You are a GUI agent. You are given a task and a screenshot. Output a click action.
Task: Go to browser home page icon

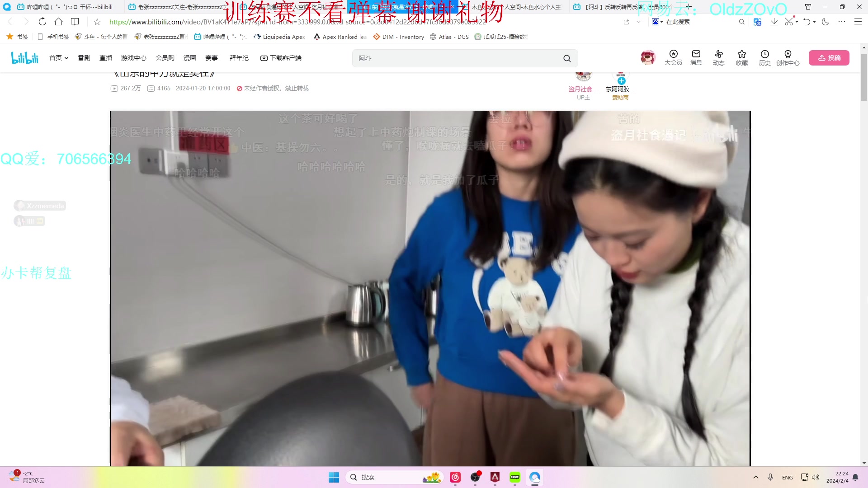58,22
